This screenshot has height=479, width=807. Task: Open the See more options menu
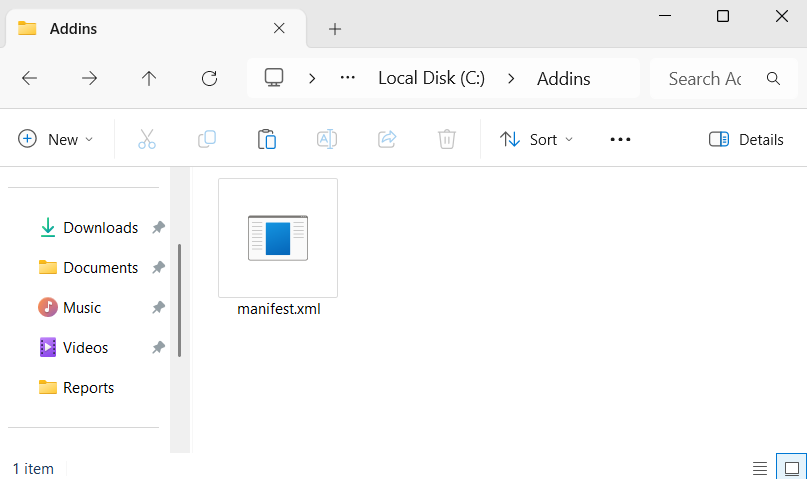pyautogui.click(x=620, y=139)
